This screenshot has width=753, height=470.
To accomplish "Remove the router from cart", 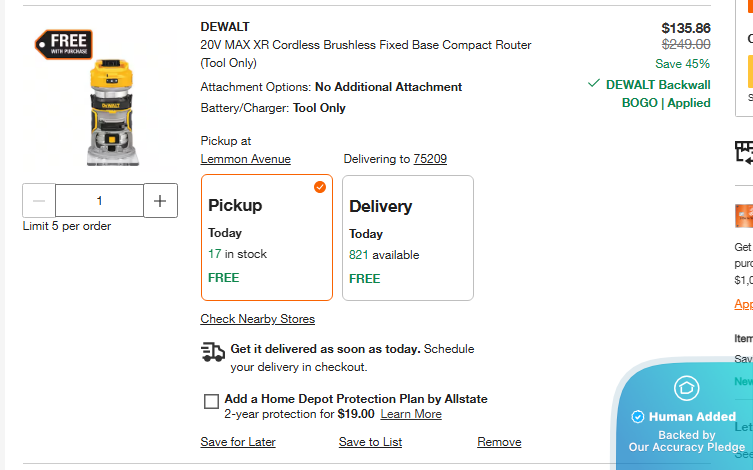I will [x=499, y=442].
